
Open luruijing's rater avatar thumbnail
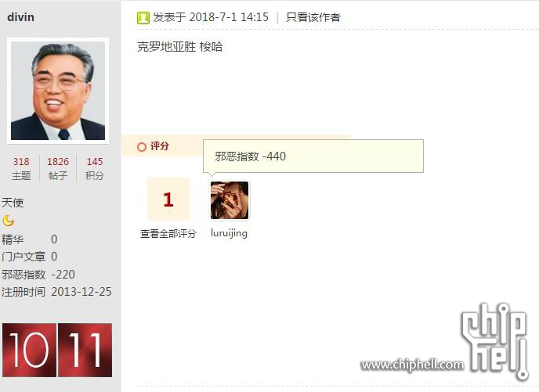230,200
